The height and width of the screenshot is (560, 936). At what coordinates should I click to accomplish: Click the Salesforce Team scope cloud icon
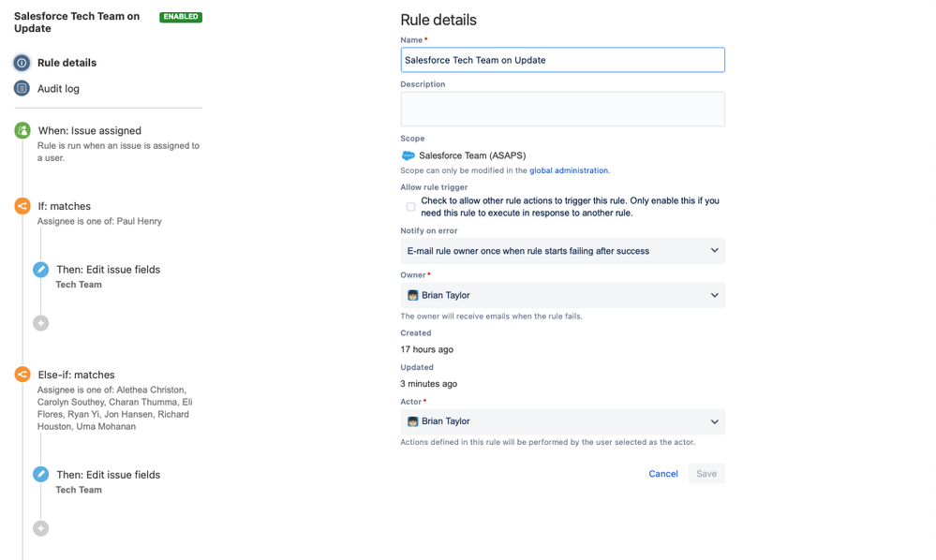pos(408,155)
